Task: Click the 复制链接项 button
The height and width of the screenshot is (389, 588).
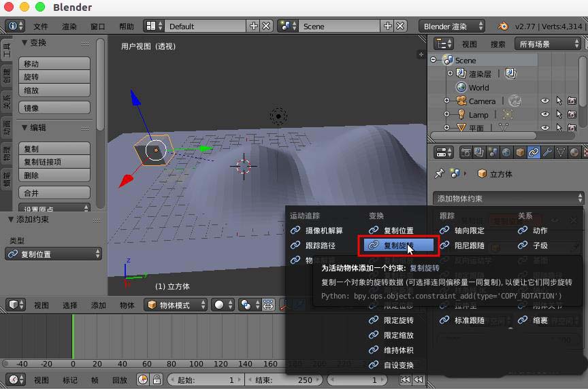Action: (x=54, y=162)
